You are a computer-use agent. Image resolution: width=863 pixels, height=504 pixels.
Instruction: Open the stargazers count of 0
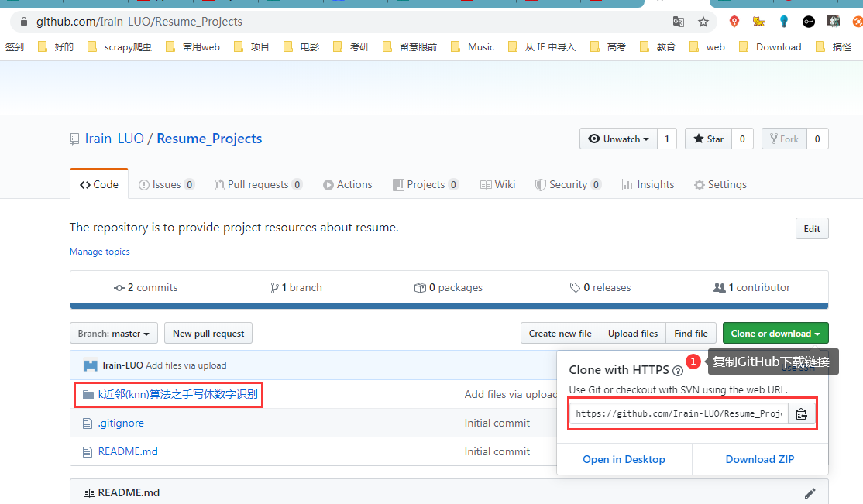point(742,139)
